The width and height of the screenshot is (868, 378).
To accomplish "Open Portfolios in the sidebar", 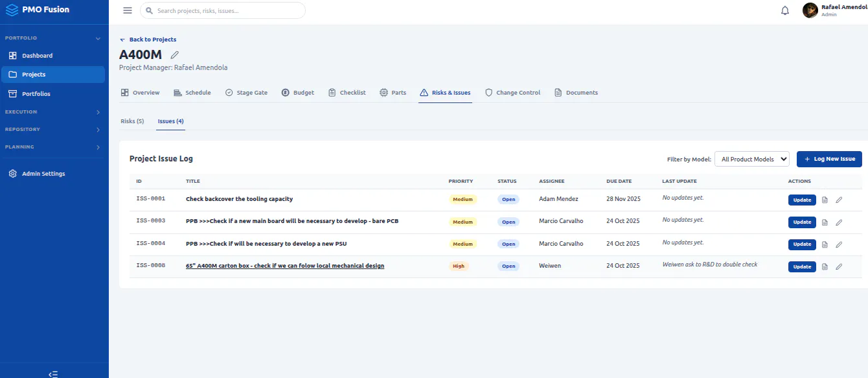I will [53, 94].
